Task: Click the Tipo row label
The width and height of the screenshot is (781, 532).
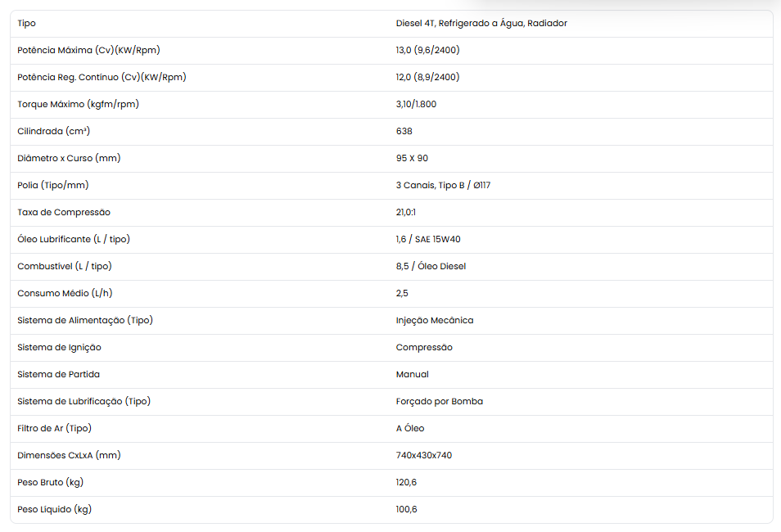Action: 26,24
